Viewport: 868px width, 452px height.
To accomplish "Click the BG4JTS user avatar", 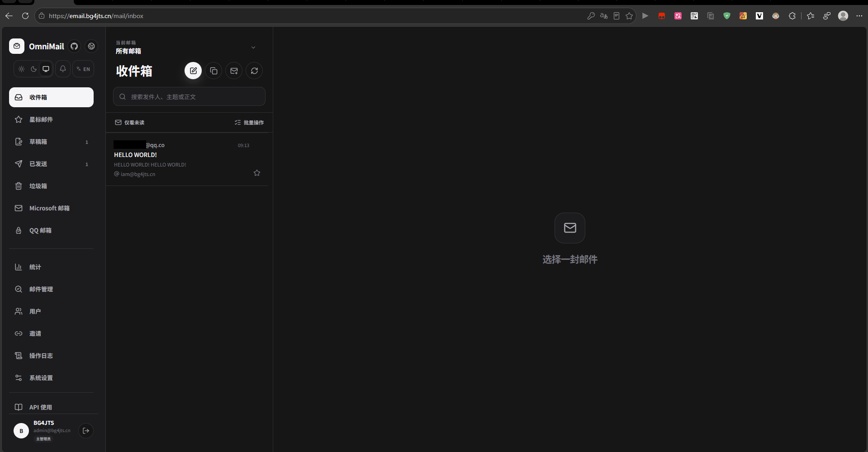I will (21, 431).
